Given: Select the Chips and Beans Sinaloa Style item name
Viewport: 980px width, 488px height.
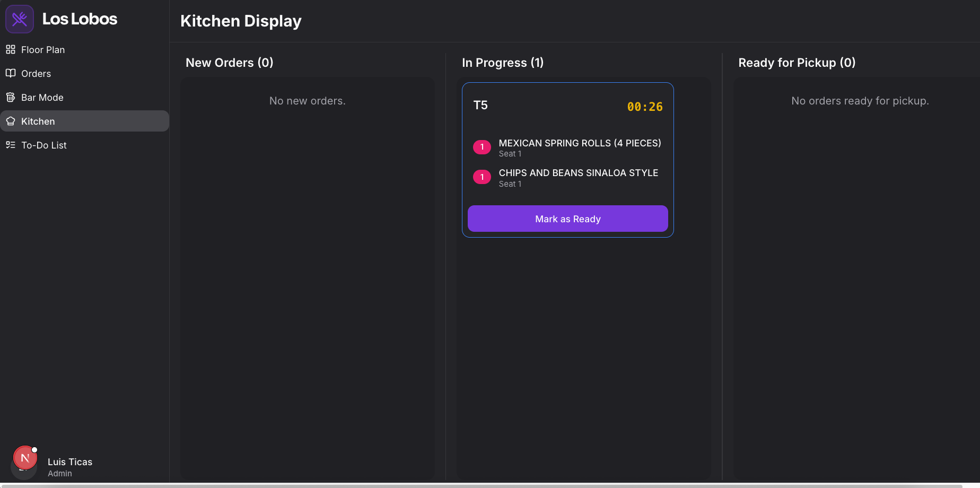Looking at the screenshot, I should coord(578,173).
